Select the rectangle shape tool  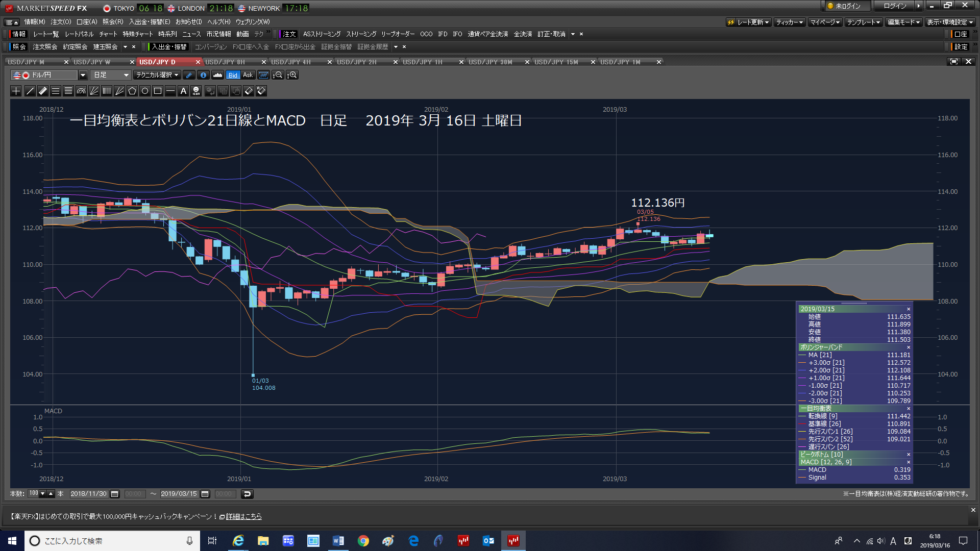coord(158,91)
